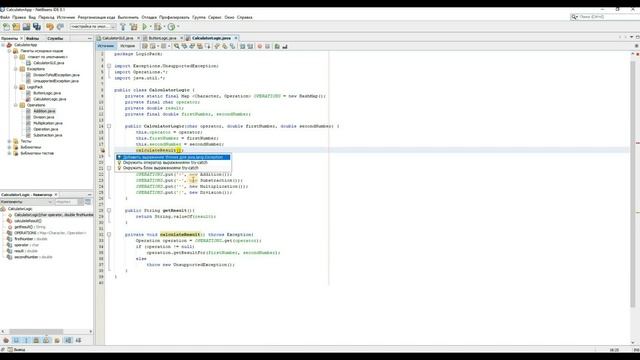Click the New File toolbar icon

pos(7,27)
